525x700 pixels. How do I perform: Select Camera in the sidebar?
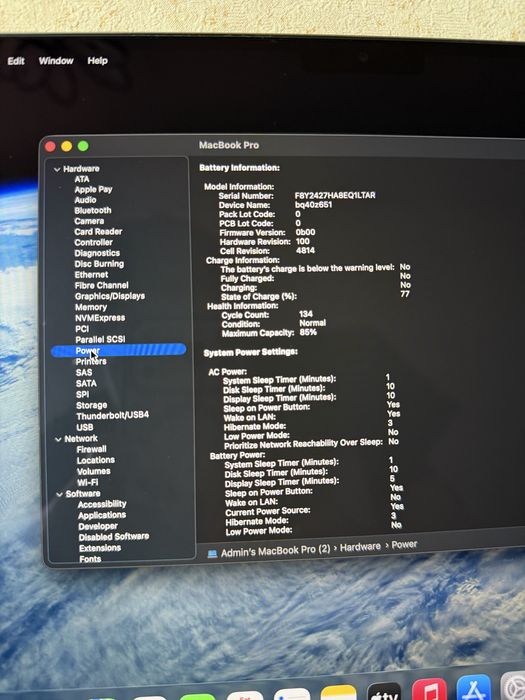(x=89, y=221)
